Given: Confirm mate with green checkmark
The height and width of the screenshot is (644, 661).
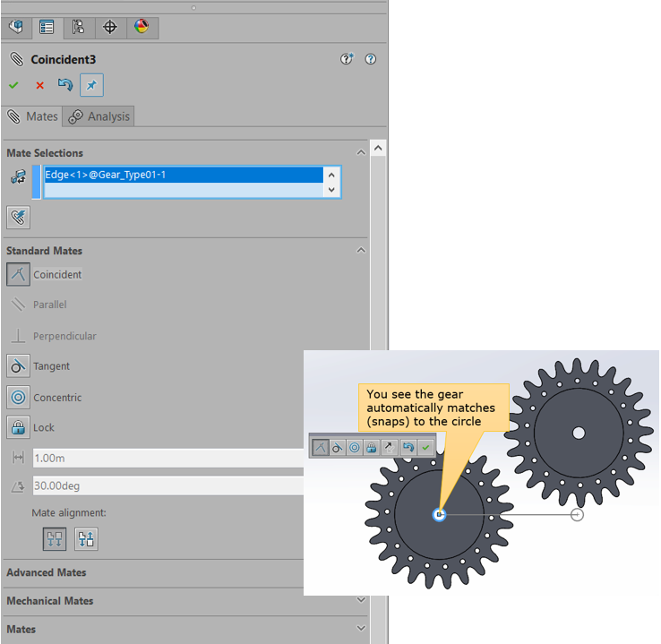Looking at the screenshot, I should (13, 86).
